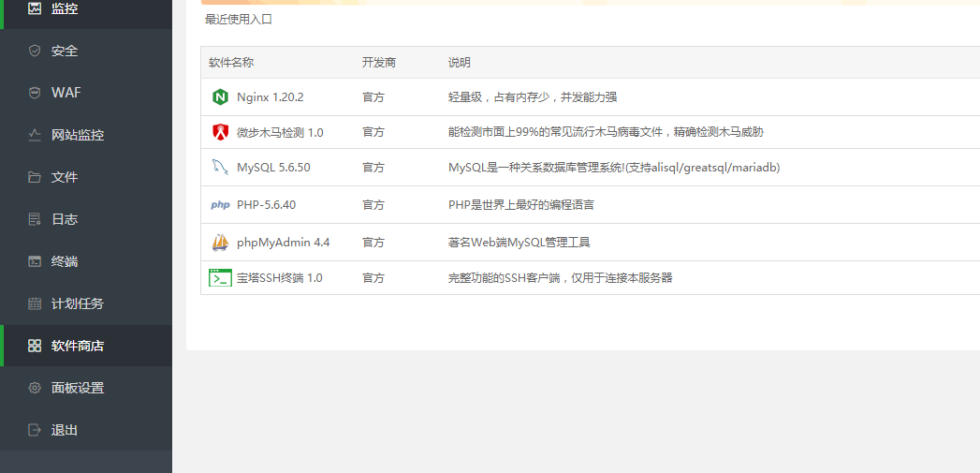Image resolution: width=980 pixels, height=473 pixels.
Task: Click the grid icon beside 软件商店
Action: 35,346
